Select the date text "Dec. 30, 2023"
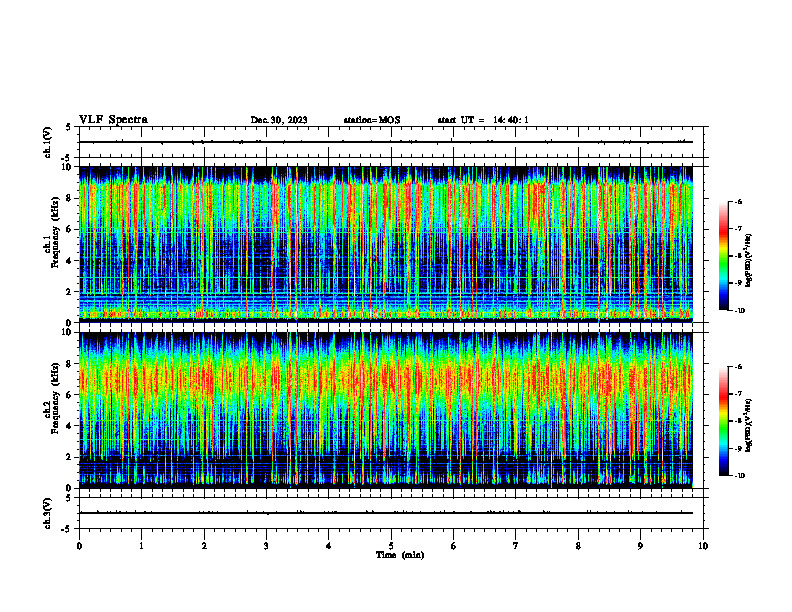 tap(279, 120)
